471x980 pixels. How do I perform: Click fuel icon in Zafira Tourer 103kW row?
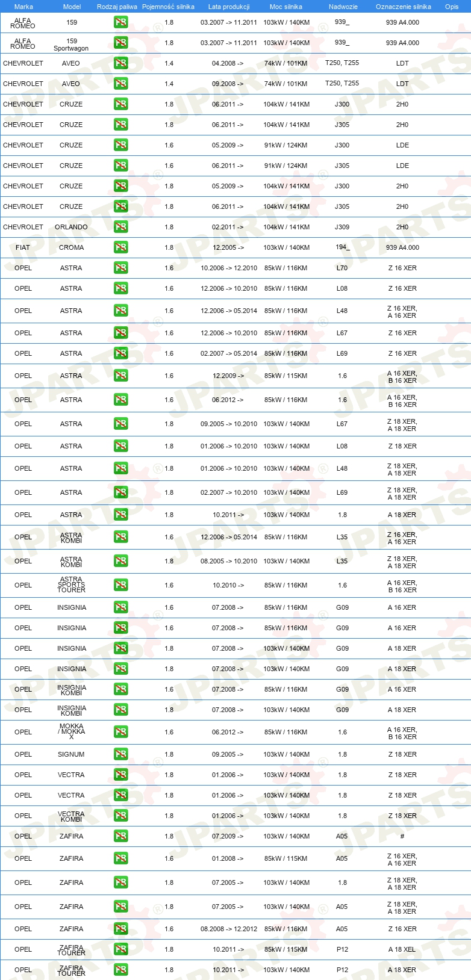pyautogui.click(x=120, y=970)
